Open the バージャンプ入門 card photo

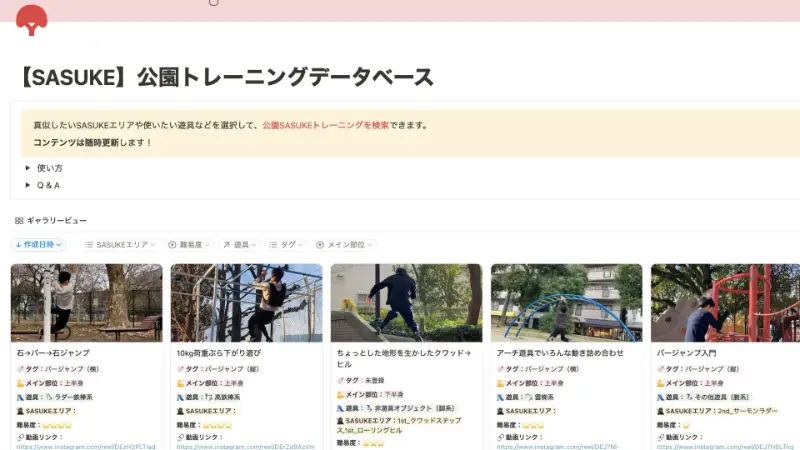pyautogui.click(x=725, y=302)
